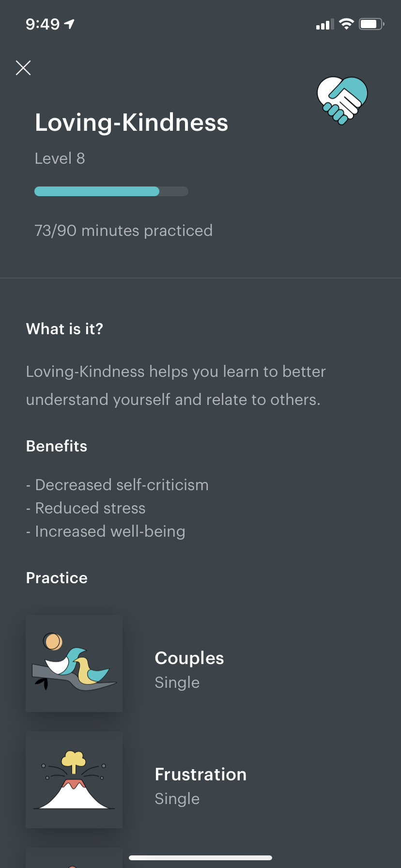Image resolution: width=401 pixels, height=868 pixels.
Task: Open the Frustration volcano thumbnail
Action: tap(74, 780)
